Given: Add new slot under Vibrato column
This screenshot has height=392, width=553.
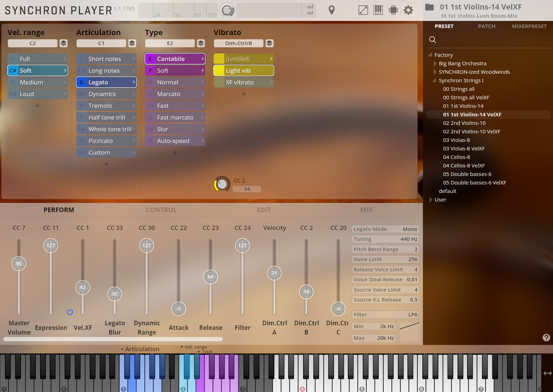Looking at the screenshot, I should [x=243, y=94].
